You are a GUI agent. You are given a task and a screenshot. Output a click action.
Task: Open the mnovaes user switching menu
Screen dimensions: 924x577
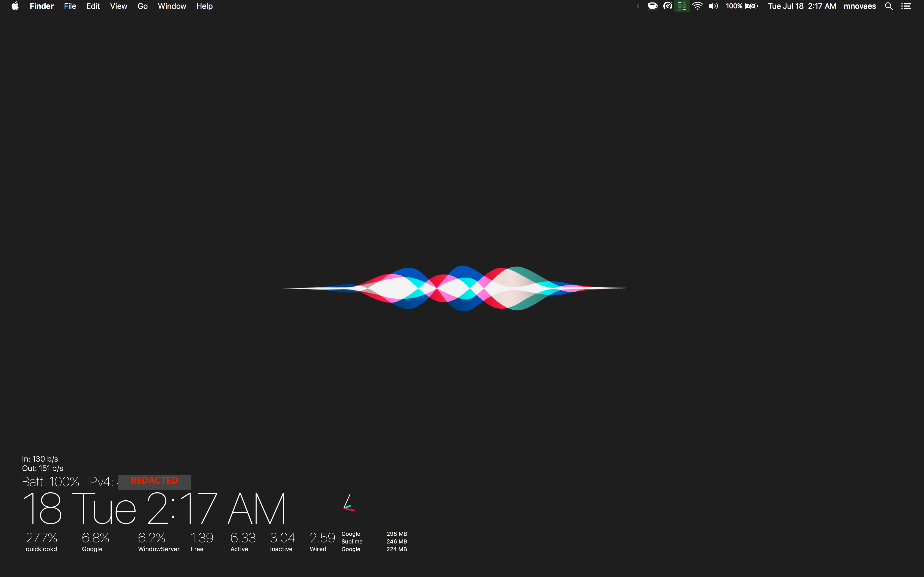coord(859,6)
